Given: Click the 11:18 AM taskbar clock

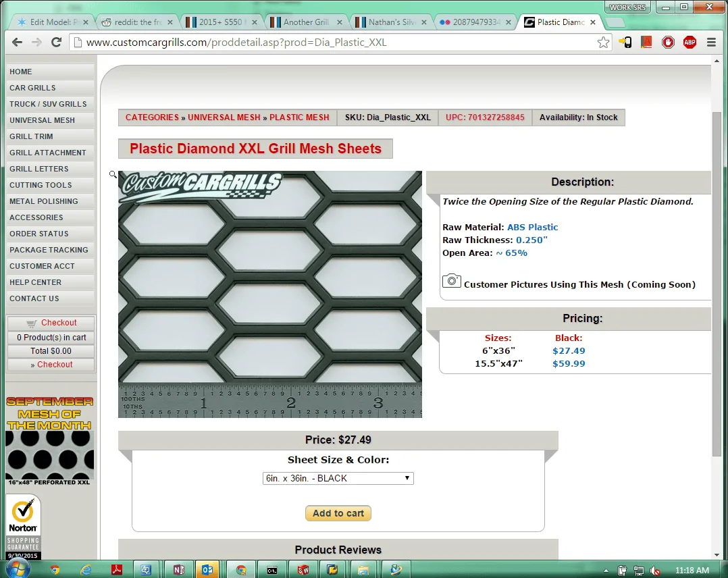Looking at the screenshot, I should [692, 570].
